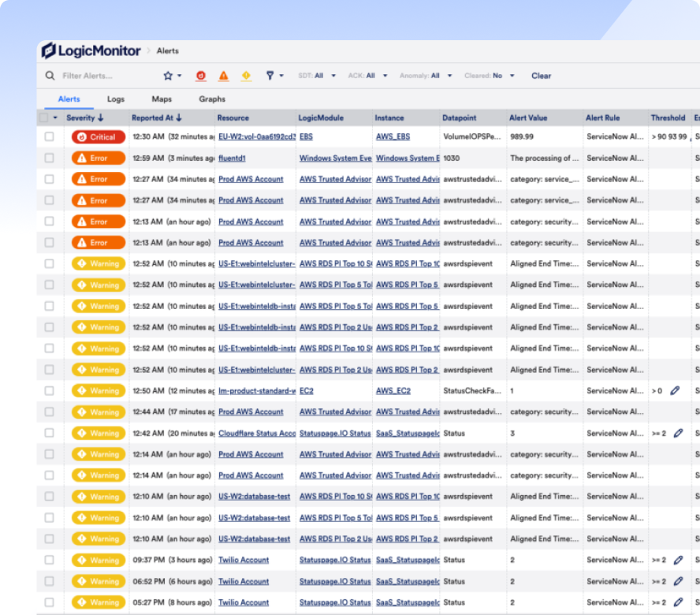
Task: Click the Reported At sort arrow
Action: [179, 118]
